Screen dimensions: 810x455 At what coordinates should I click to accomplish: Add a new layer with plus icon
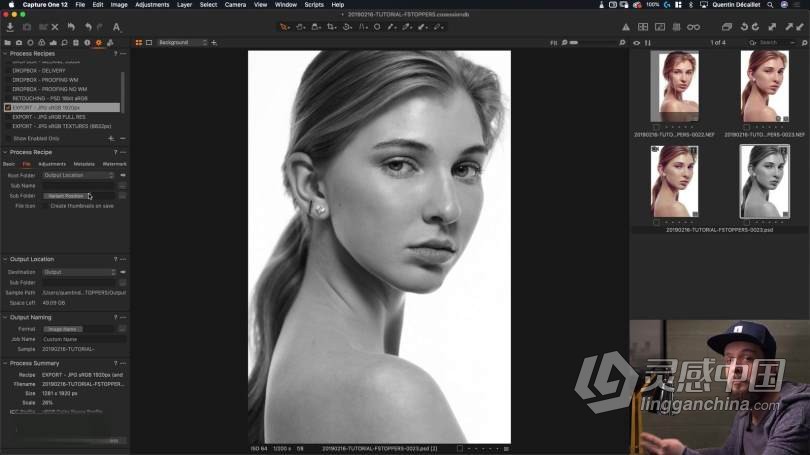pyautogui.click(x=214, y=43)
